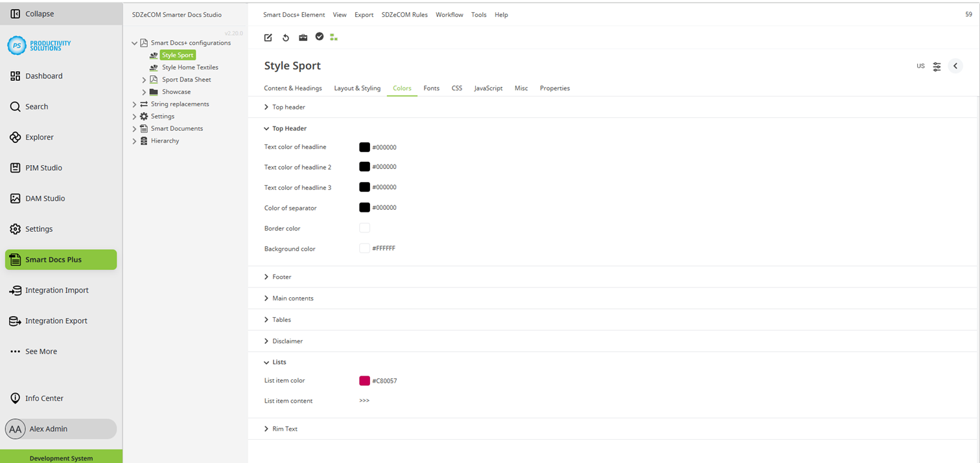The height and width of the screenshot is (463, 980).
Task: Open PIM Studio
Action: 61,168
